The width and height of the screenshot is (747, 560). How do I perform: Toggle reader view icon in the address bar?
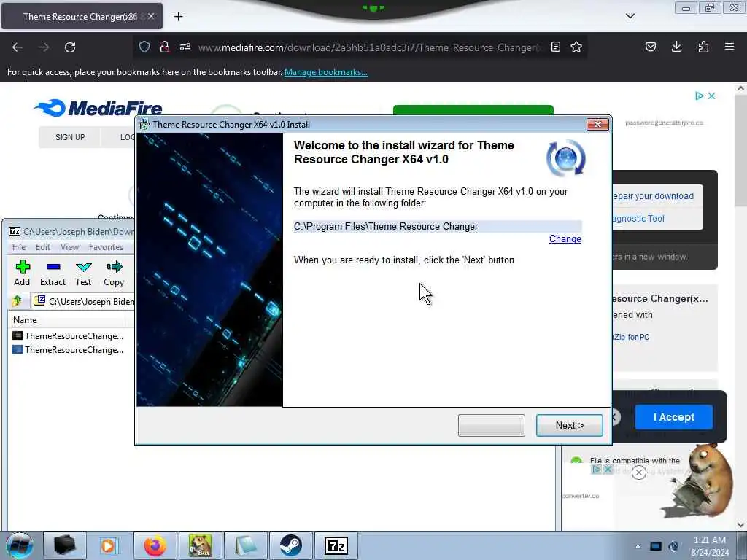555,47
